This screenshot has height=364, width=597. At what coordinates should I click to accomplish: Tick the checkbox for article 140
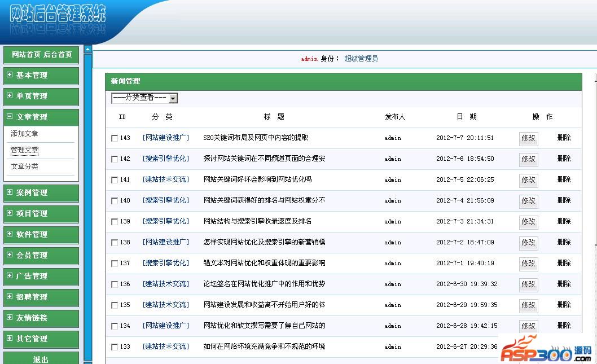(x=115, y=201)
